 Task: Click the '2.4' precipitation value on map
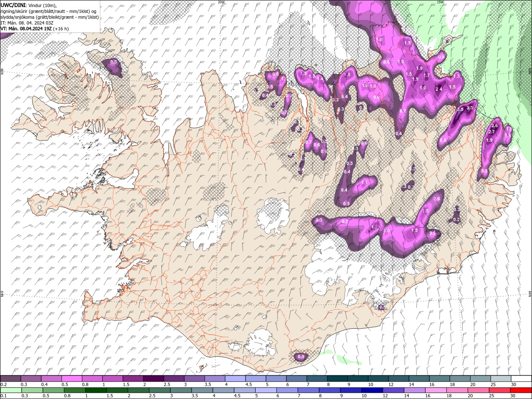[x=439, y=89]
